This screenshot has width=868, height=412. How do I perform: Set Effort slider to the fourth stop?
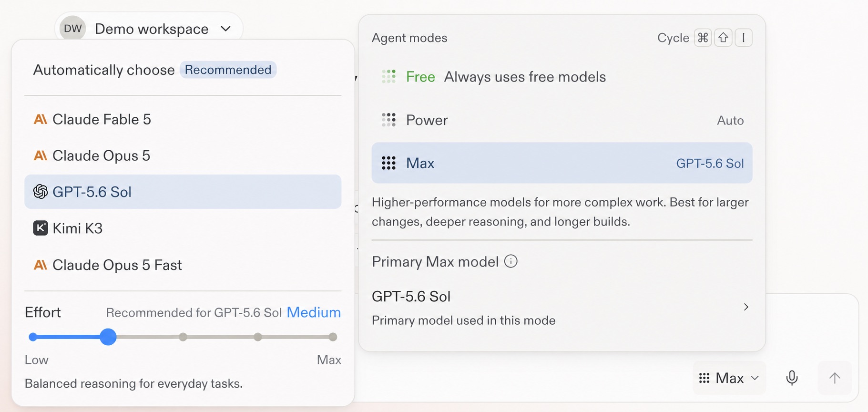point(258,337)
